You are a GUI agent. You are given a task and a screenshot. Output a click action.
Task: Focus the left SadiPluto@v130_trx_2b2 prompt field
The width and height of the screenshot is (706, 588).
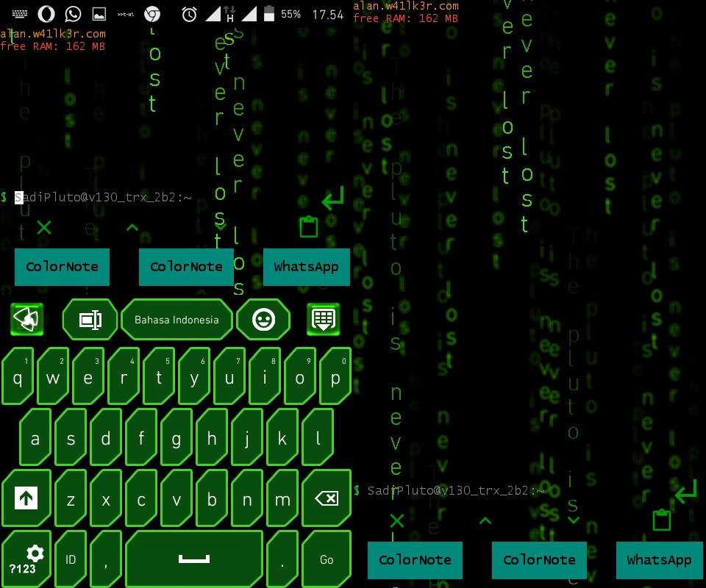[x=104, y=197]
